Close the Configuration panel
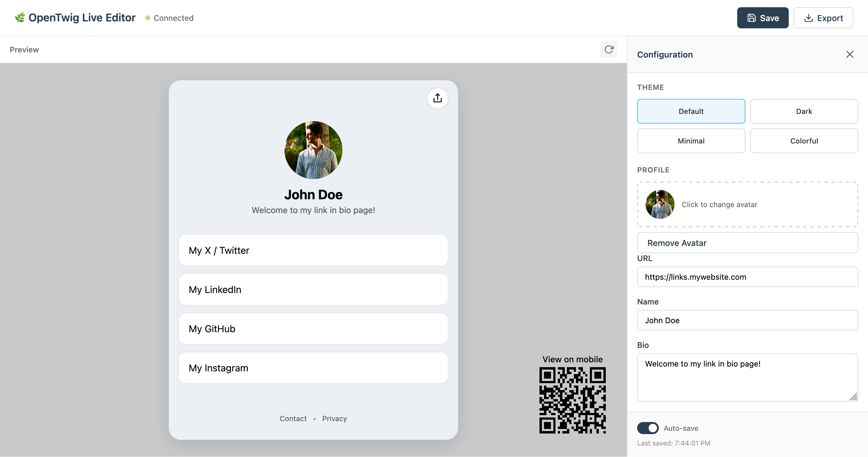868x457 pixels. [850, 54]
